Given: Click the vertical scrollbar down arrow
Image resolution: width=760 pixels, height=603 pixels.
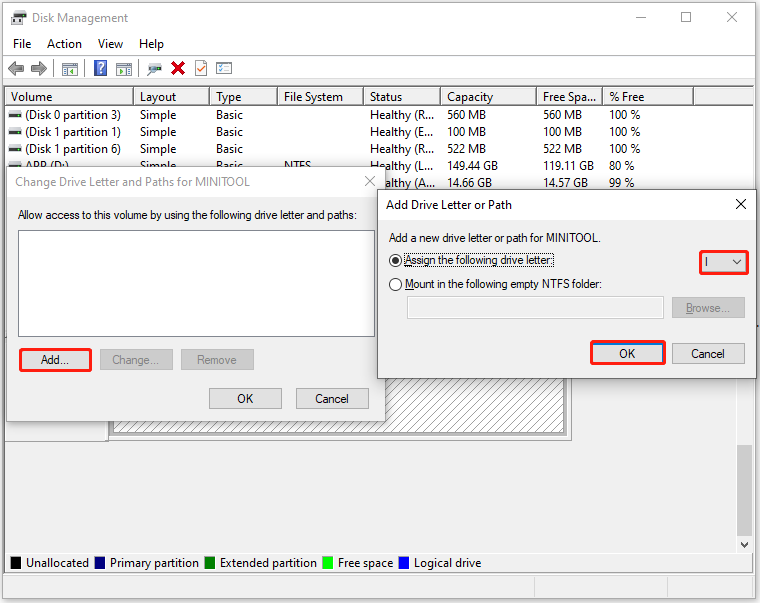Looking at the screenshot, I should click(744, 544).
